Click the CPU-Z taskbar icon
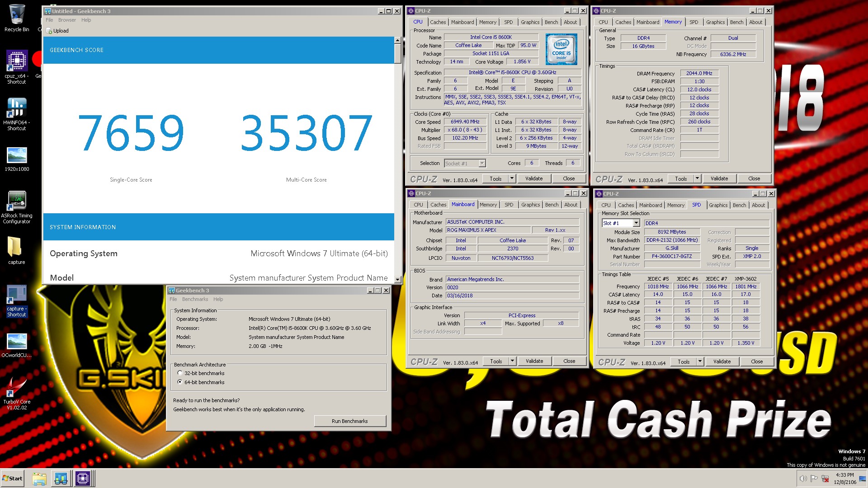Image resolution: width=868 pixels, height=488 pixels. point(83,479)
